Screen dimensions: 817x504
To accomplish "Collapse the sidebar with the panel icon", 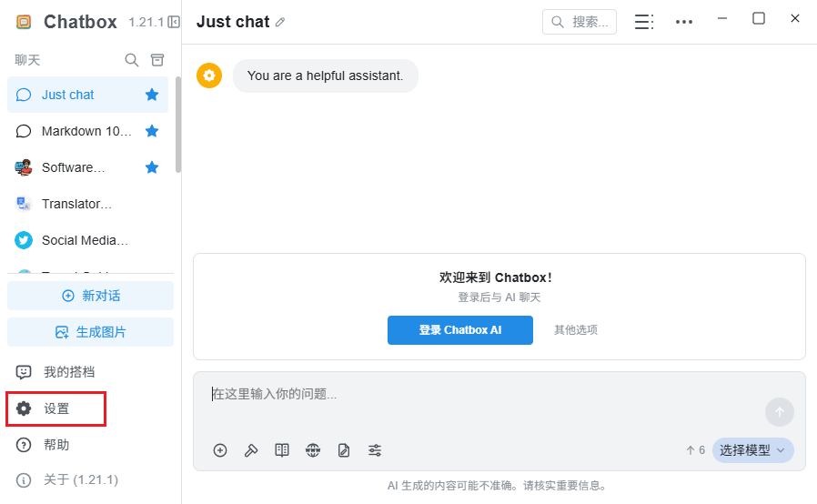I will 174,22.
